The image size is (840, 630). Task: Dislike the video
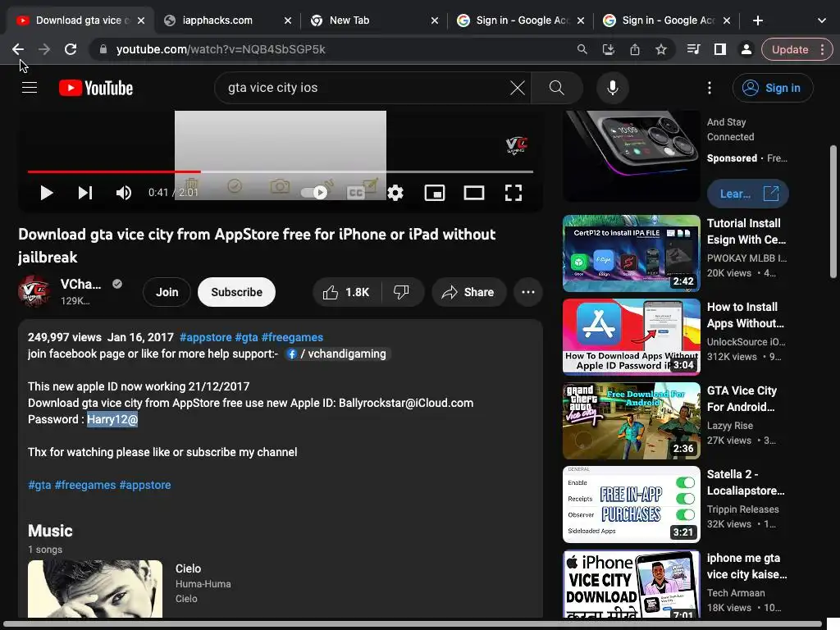(x=402, y=292)
